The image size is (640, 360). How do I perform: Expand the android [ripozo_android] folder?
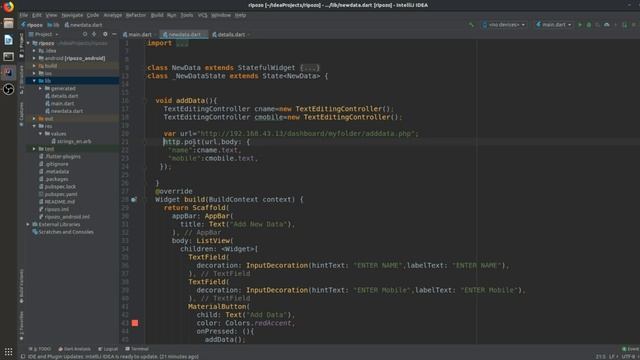(x=34, y=58)
